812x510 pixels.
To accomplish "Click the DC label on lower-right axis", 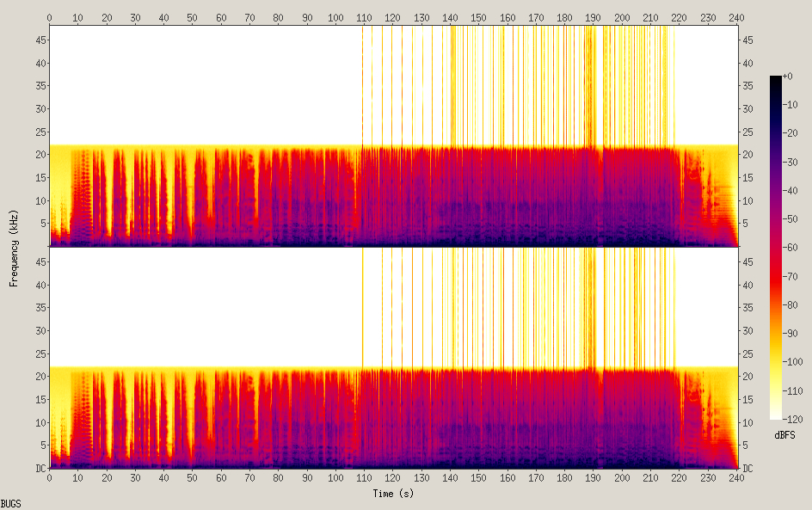I will [747, 468].
